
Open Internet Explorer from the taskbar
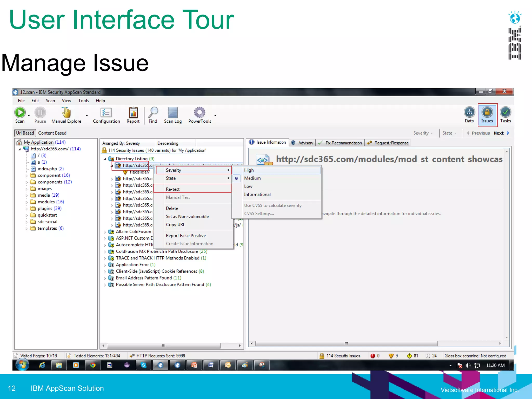pos(42,365)
